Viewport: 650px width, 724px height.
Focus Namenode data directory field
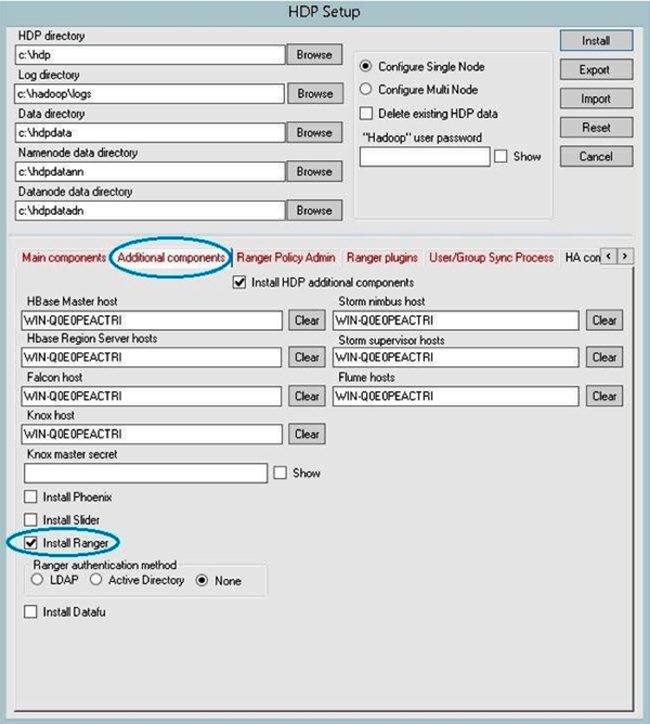[150, 172]
